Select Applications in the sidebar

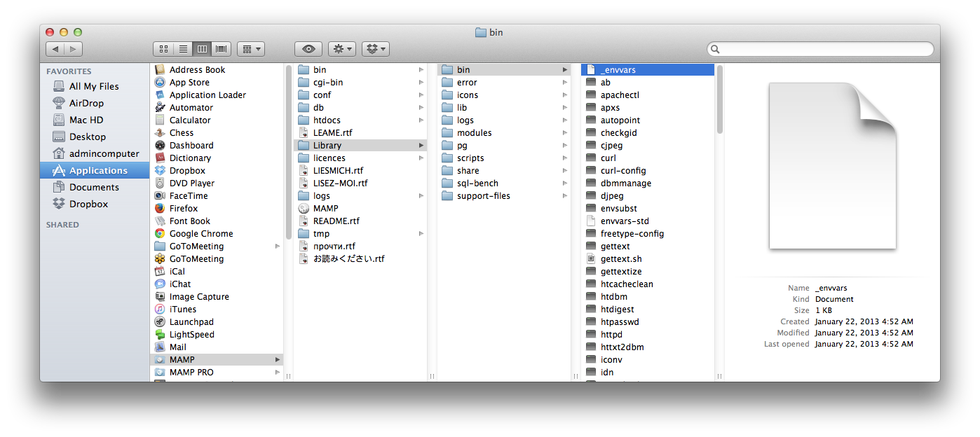tap(95, 170)
